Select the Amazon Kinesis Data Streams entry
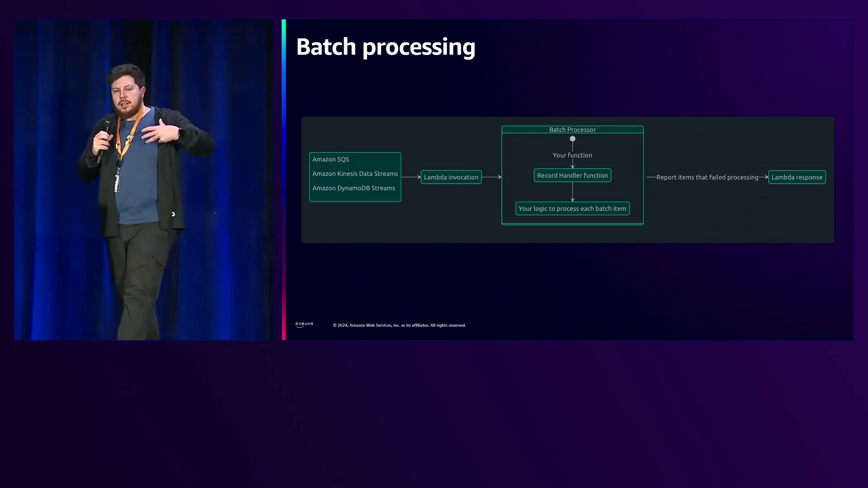Viewport: 868px width, 488px height. point(355,174)
